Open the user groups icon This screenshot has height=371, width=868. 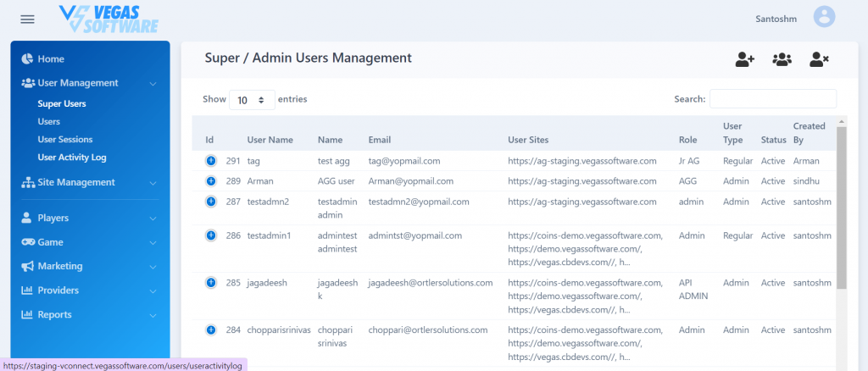click(782, 59)
